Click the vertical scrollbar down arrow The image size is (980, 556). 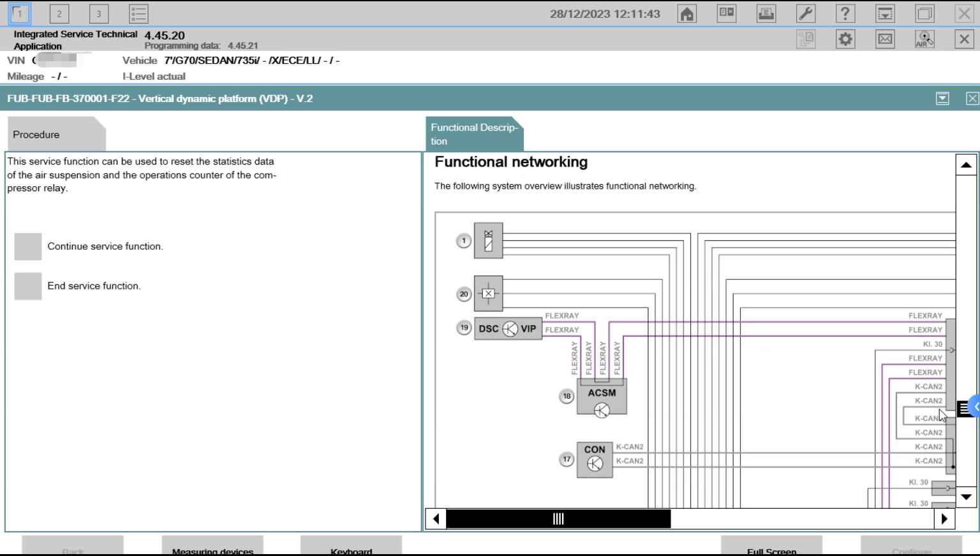pyautogui.click(x=966, y=497)
